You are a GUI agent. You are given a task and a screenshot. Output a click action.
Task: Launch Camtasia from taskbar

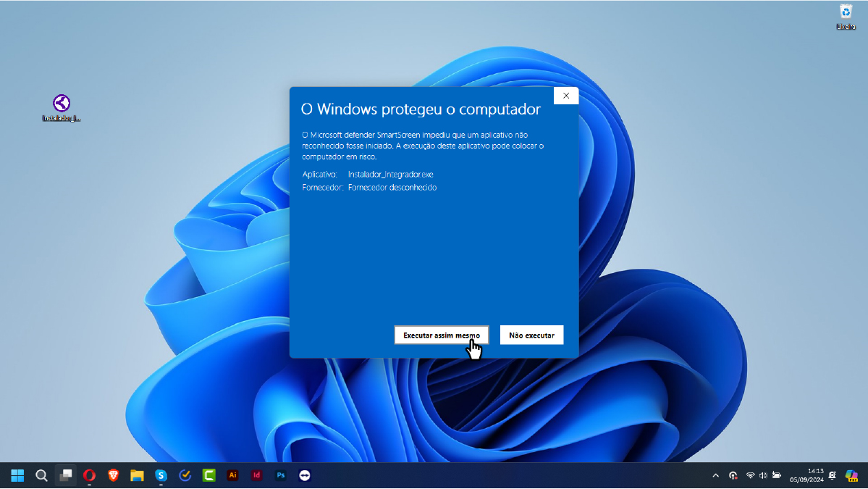point(209,475)
